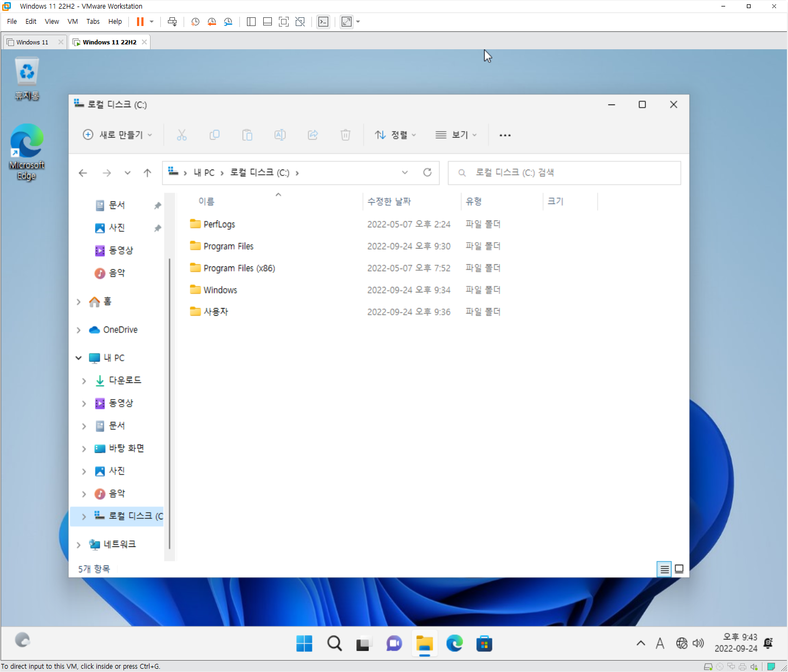This screenshot has width=788, height=672.
Task: Open the 보기 view dropdown
Action: (456, 135)
